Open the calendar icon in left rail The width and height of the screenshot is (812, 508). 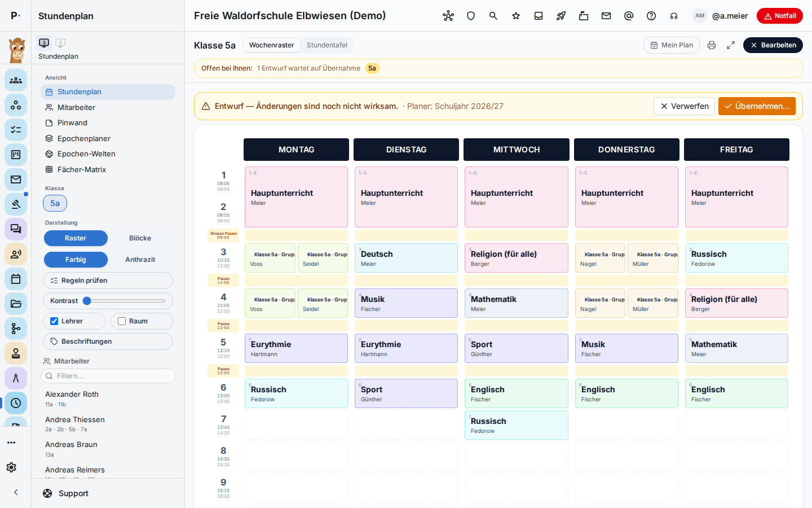point(16,279)
